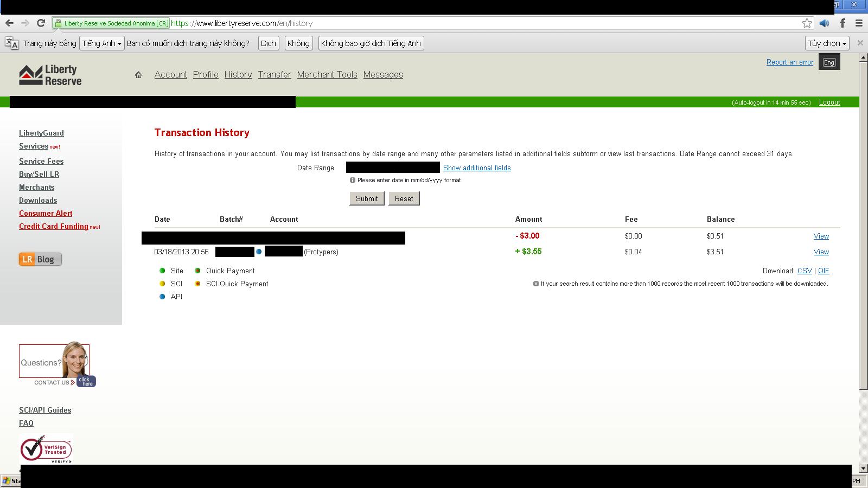868x488 pixels.
Task: Open the Buy/Sell LR link
Action: 39,174
